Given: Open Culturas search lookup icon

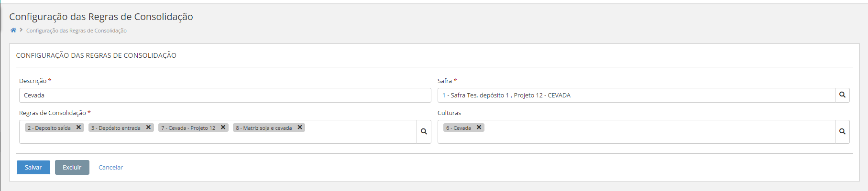Looking at the screenshot, I should 842,131.
